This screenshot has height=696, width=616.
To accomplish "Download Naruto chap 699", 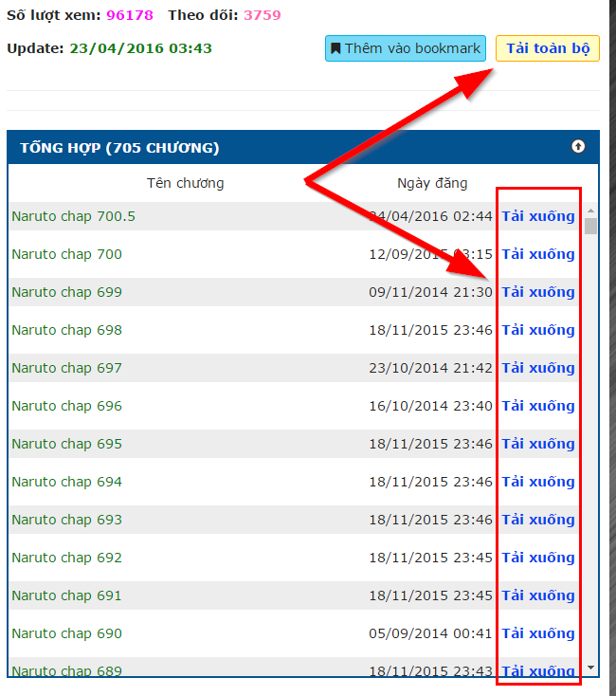I will coord(538,292).
